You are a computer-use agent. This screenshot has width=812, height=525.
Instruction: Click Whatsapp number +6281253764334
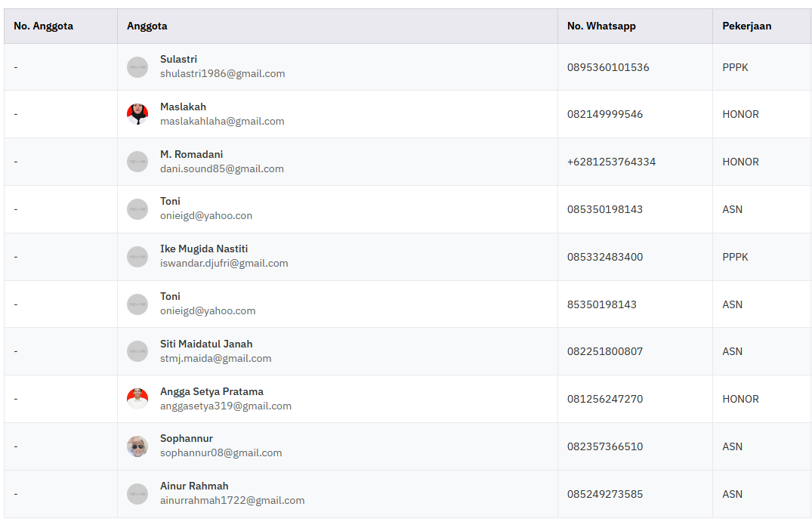(x=611, y=162)
